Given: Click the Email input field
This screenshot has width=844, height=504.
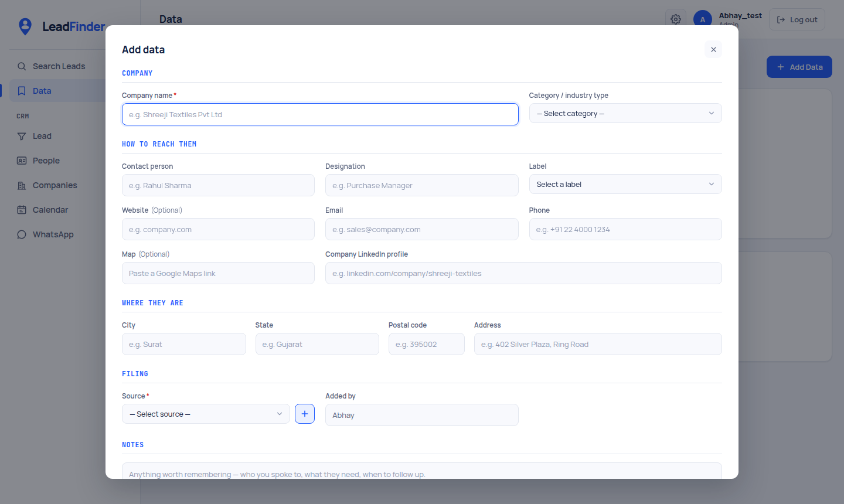Looking at the screenshot, I should tap(422, 229).
